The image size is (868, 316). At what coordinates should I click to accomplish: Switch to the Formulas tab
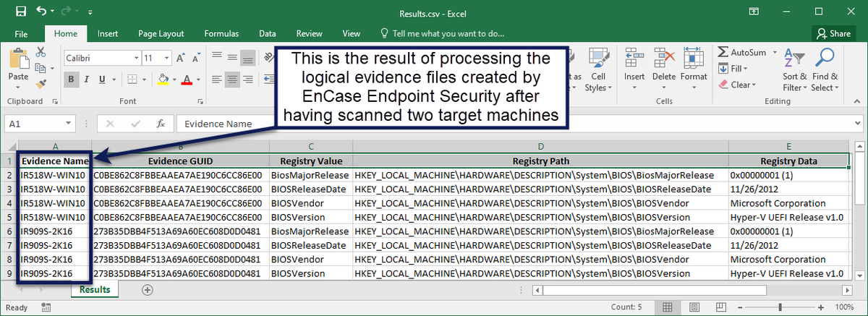221,33
